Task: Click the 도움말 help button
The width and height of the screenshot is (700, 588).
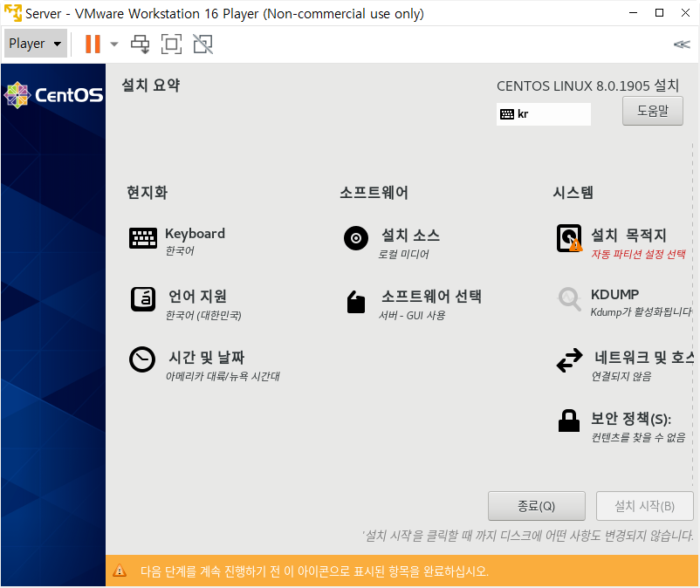Action: (652, 111)
